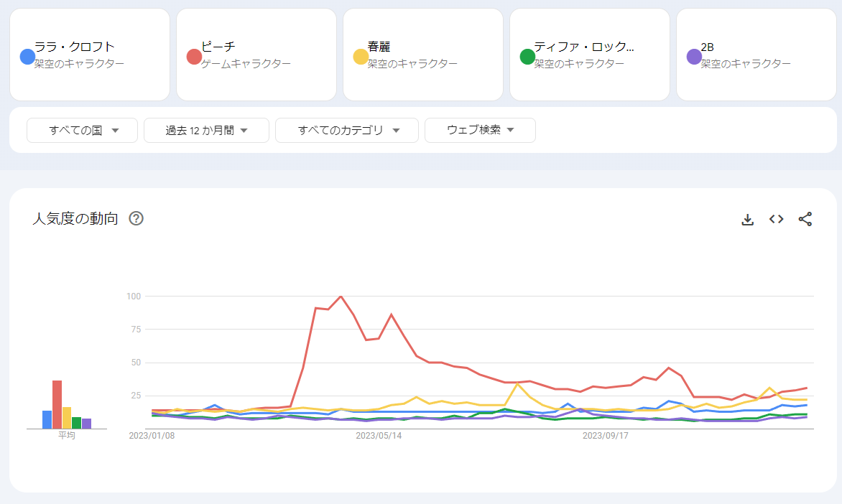Click the blue dot for ララ・クロフト
842x504 pixels.
pos(27,56)
